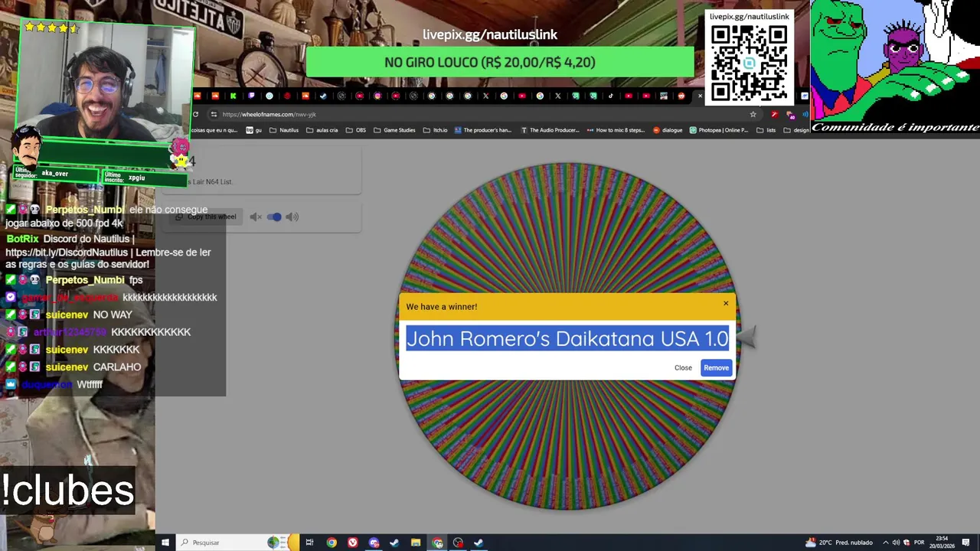Image resolution: width=980 pixels, height=551 pixels.
Task: Click the Copy this wheel button
Action: click(x=206, y=217)
